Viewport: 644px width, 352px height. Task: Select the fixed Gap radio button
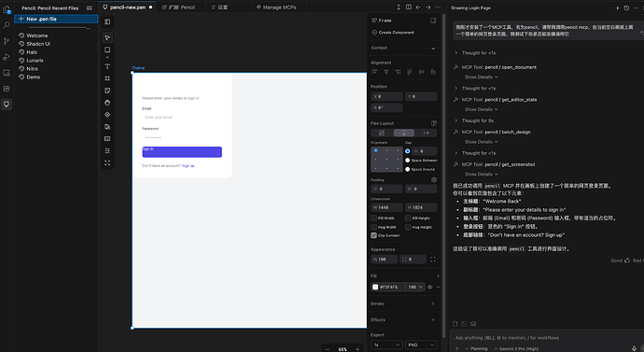[x=408, y=151]
